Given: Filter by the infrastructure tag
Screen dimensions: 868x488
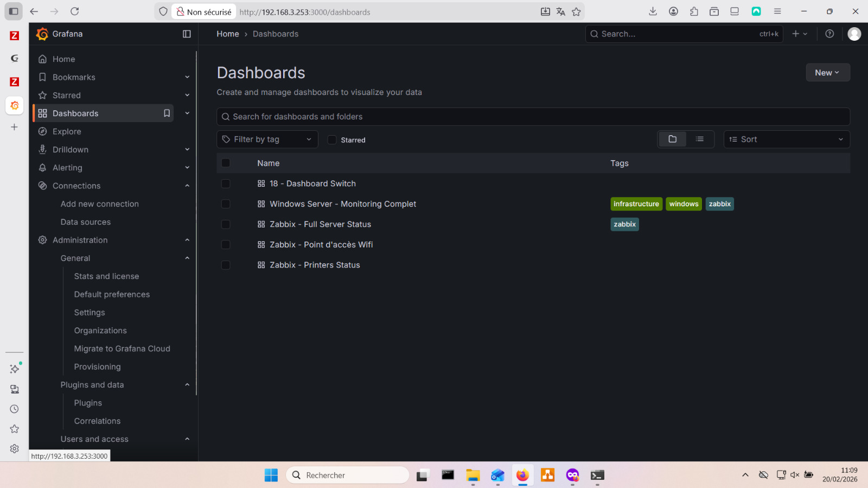Looking at the screenshot, I should (636, 204).
